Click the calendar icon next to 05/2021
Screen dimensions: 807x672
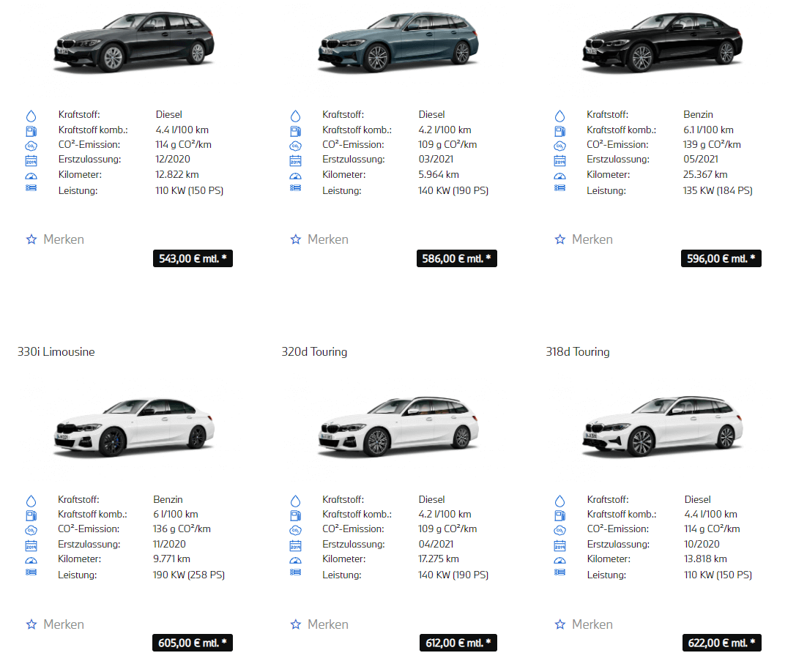560,161
